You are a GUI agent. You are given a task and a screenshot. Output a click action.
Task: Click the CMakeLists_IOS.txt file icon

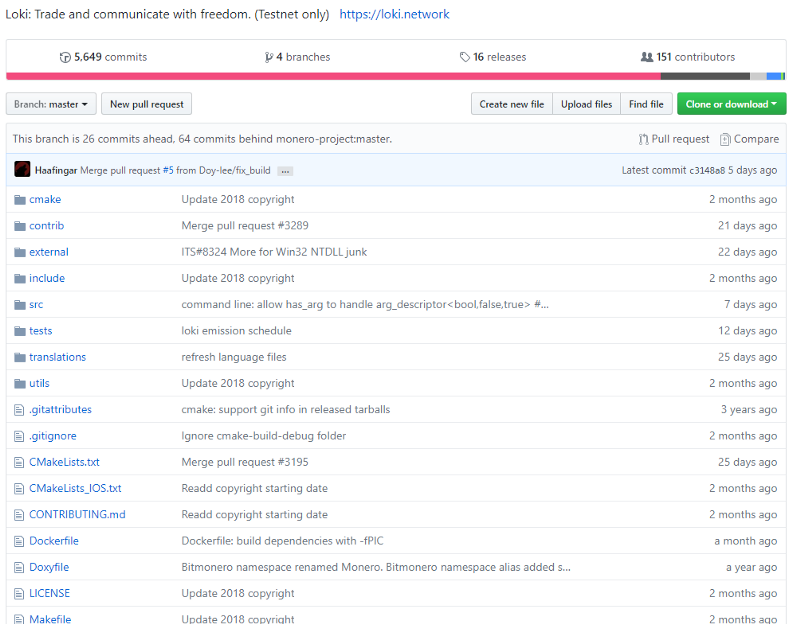pos(19,489)
